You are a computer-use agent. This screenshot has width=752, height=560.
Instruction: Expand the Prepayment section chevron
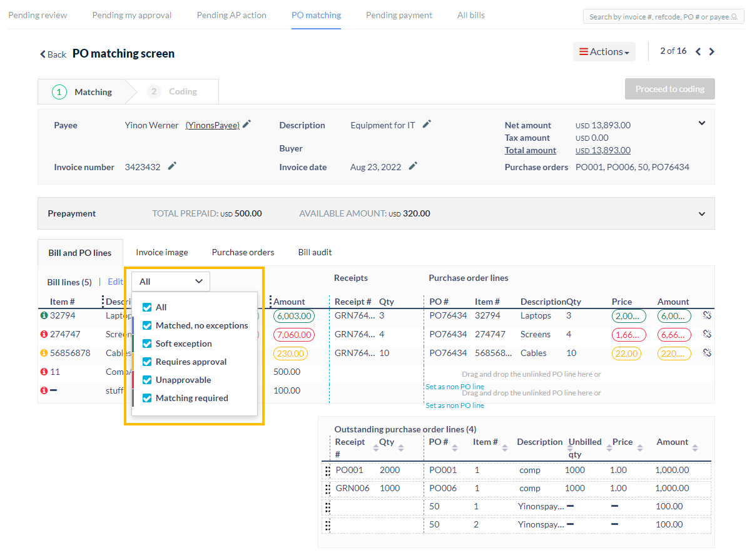coord(702,213)
